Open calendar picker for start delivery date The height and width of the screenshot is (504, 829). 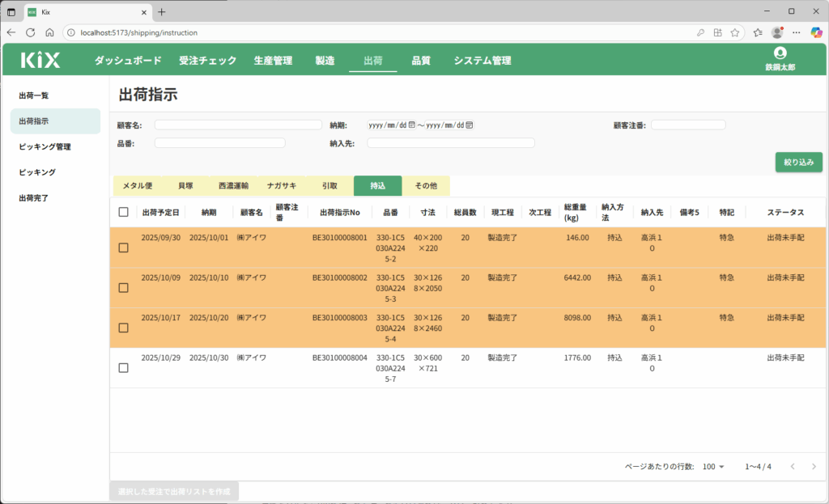coord(412,125)
